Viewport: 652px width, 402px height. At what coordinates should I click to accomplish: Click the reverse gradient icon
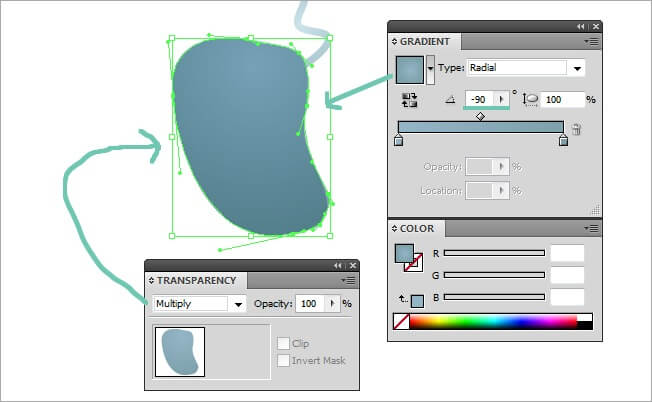pyautogui.click(x=409, y=100)
